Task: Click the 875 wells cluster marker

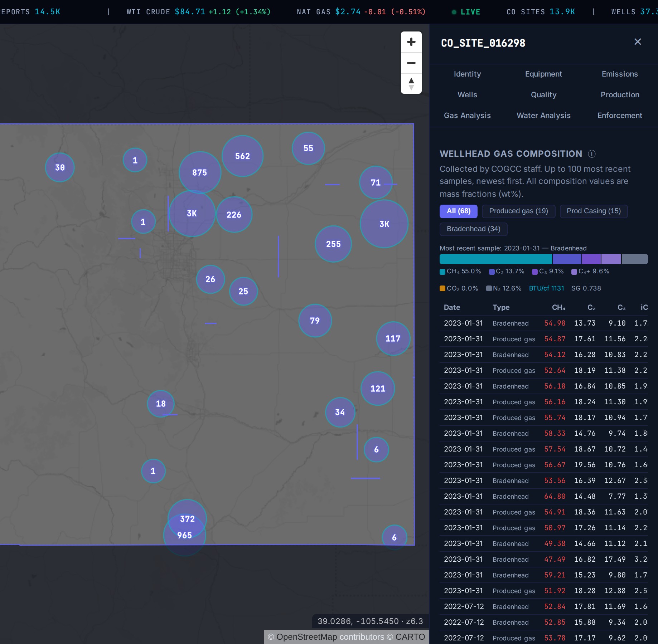Action: (x=200, y=172)
